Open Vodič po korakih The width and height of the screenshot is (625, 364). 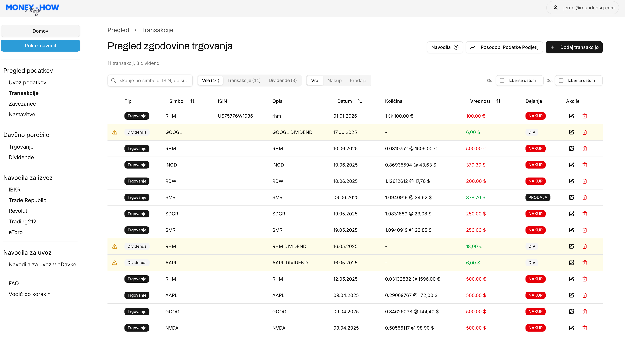point(29,294)
